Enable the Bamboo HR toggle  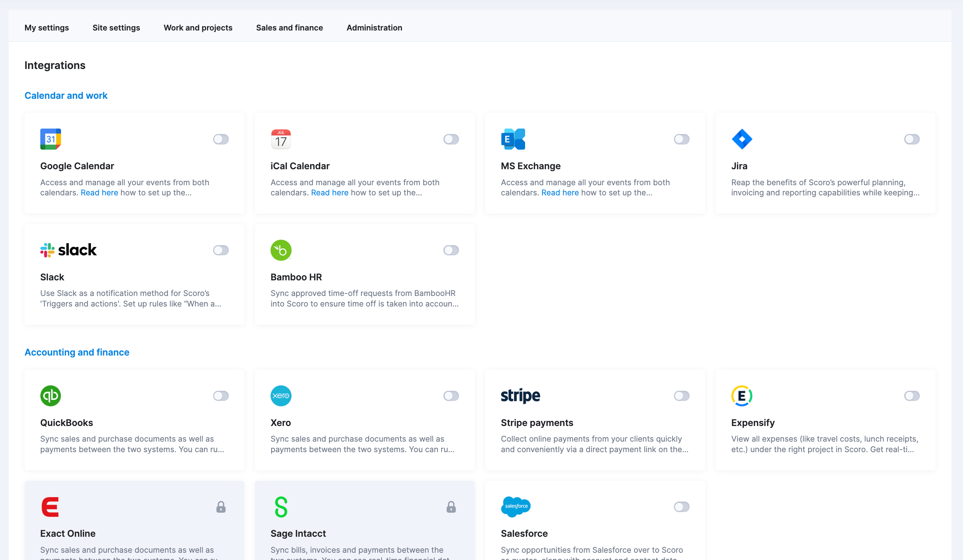pyautogui.click(x=451, y=250)
